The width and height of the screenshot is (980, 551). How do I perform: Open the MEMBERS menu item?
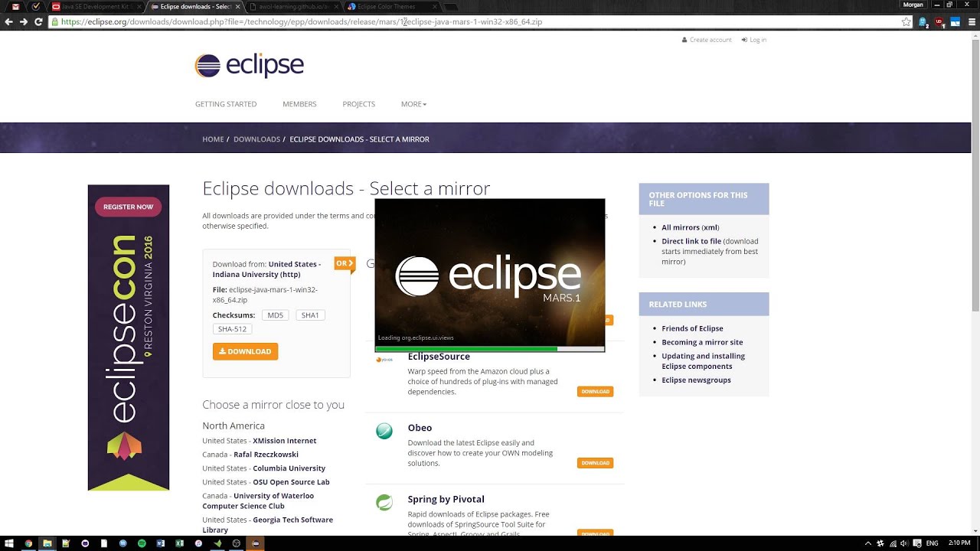[299, 104]
